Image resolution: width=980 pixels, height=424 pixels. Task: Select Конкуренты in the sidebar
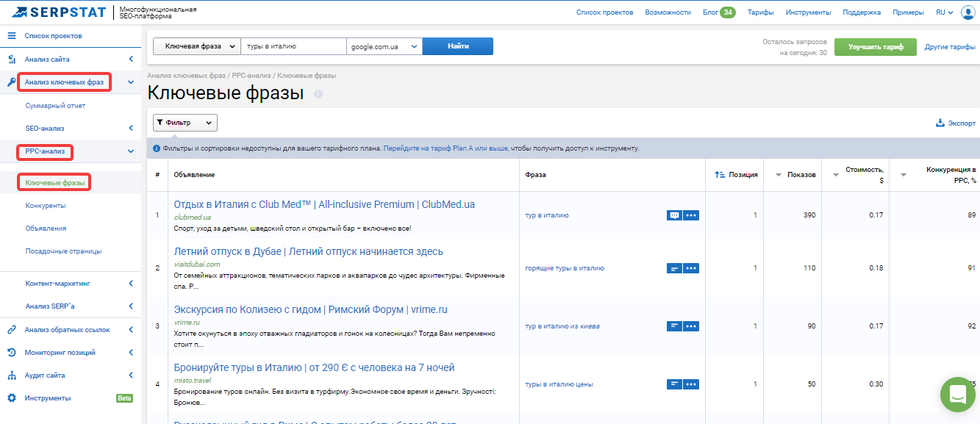point(46,206)
